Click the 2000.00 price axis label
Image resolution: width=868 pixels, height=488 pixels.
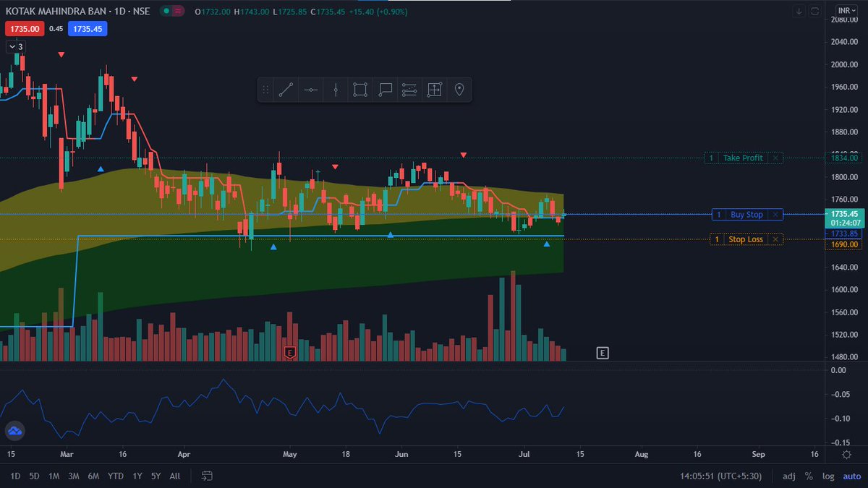point(844,64)
